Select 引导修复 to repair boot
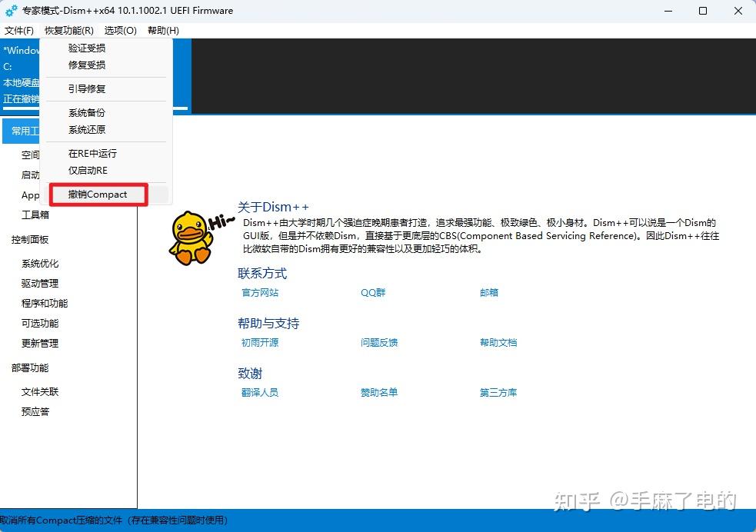Viewport: 756px width, 532px height. pyautogui.click(x=87, y=88)
